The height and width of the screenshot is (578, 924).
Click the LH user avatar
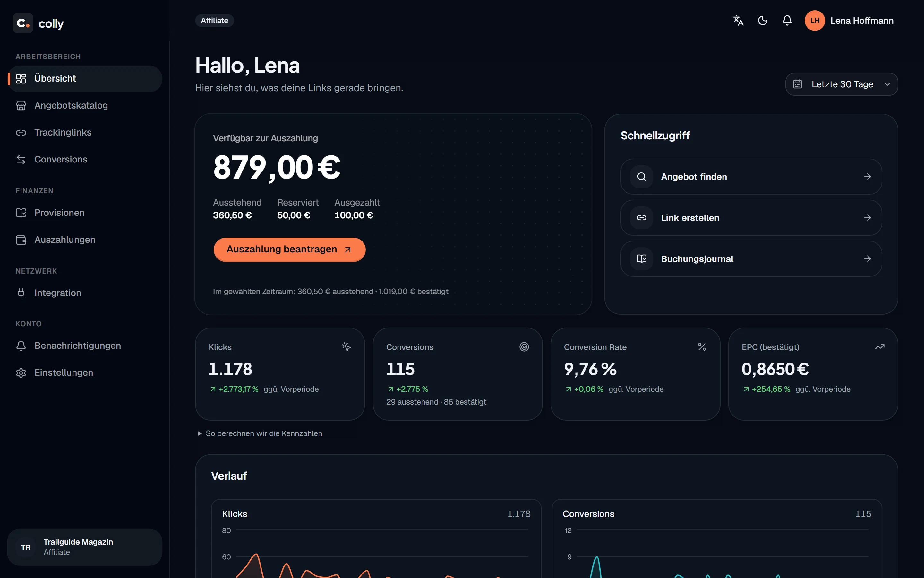[814, 21]
